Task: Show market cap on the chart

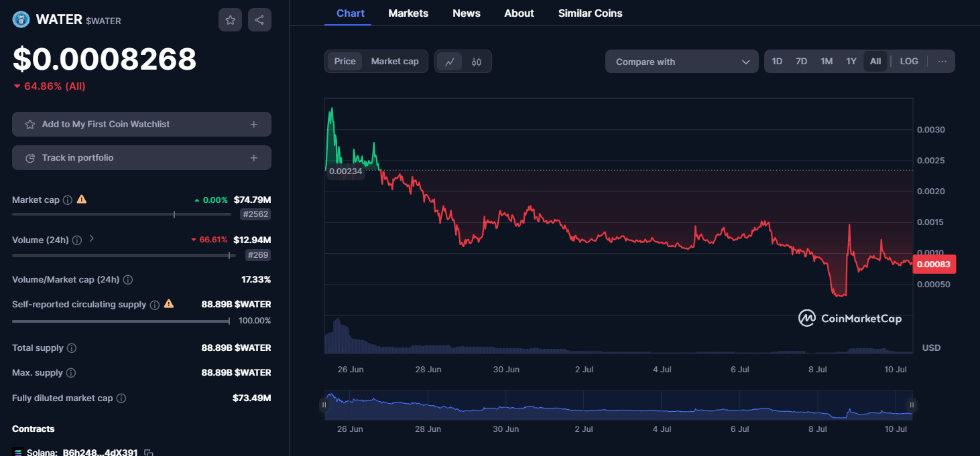Action: click(x=395, y=62)
